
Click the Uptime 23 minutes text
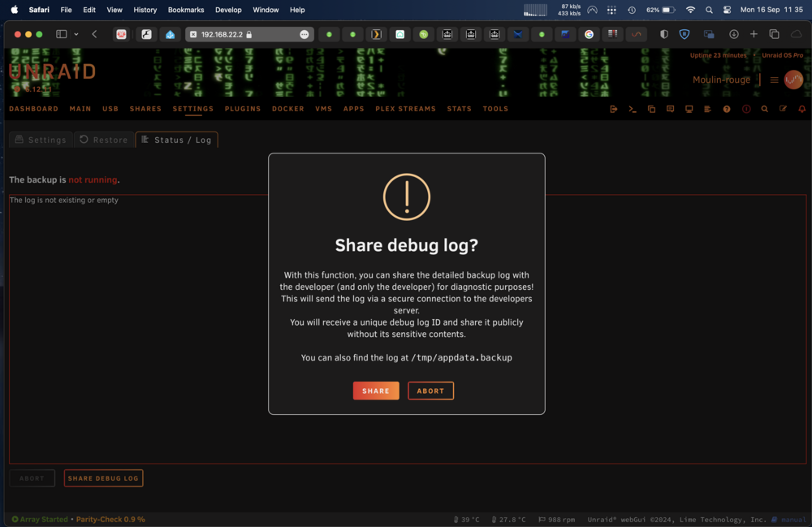pos(719,55)
